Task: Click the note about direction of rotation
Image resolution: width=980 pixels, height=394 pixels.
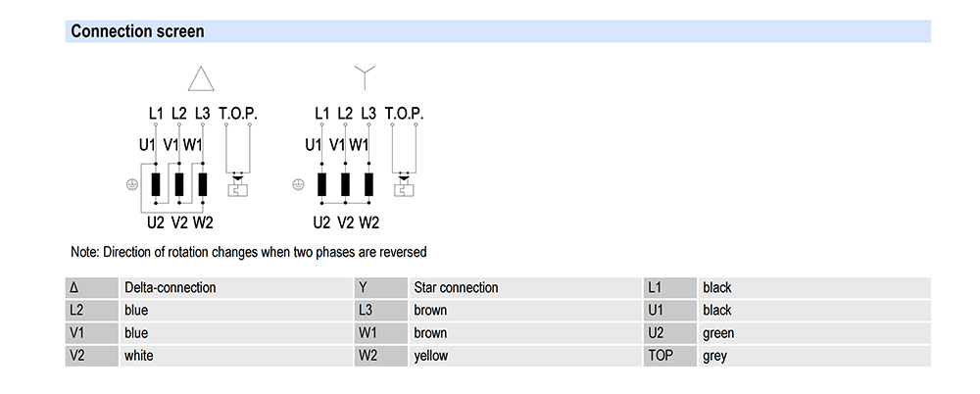Action: click(249, 252)
